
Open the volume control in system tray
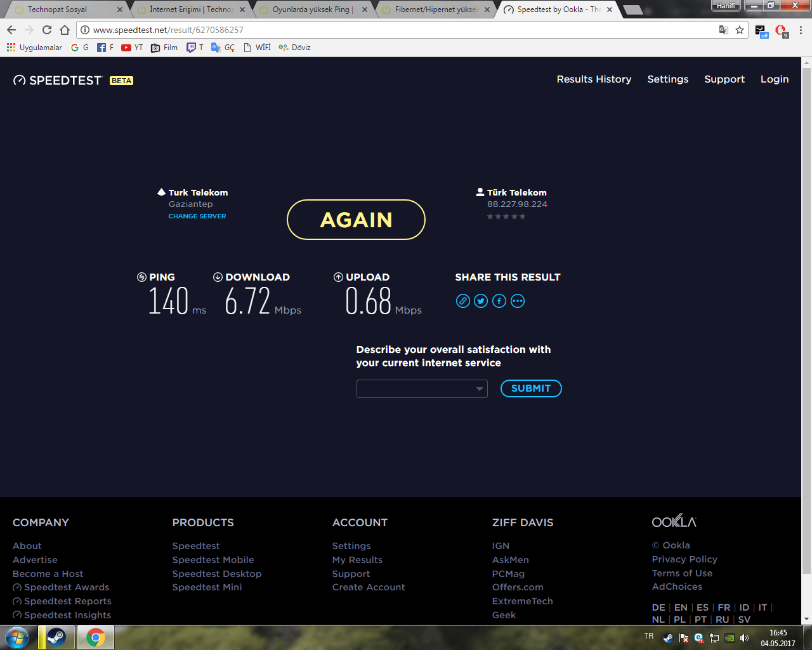(x=744, y=638)
